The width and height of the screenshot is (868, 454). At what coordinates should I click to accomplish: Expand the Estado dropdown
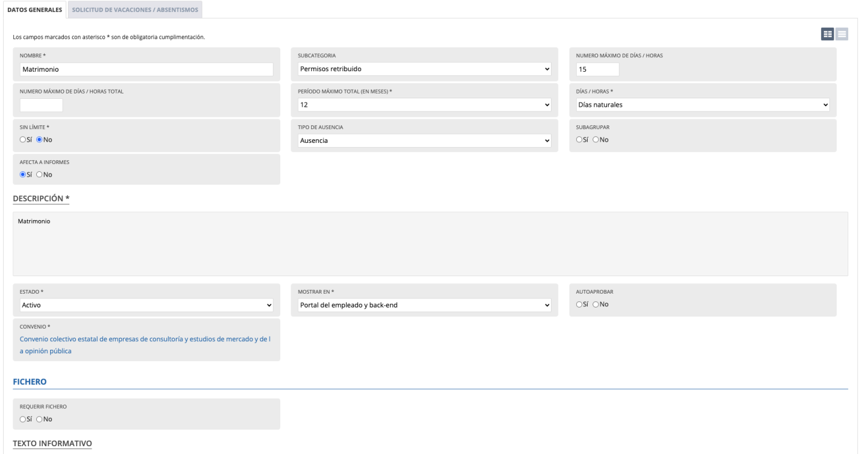pyautogui.click(x=146, y=305)
